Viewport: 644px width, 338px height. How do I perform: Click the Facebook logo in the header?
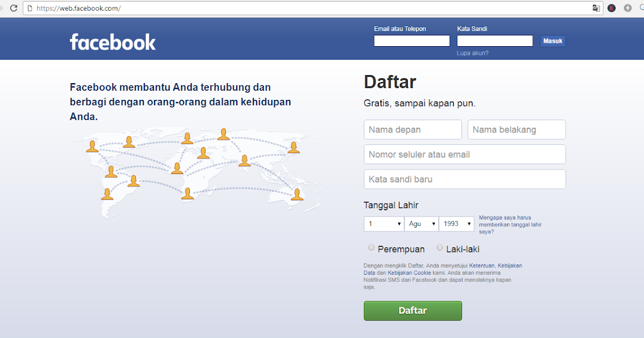113,41
